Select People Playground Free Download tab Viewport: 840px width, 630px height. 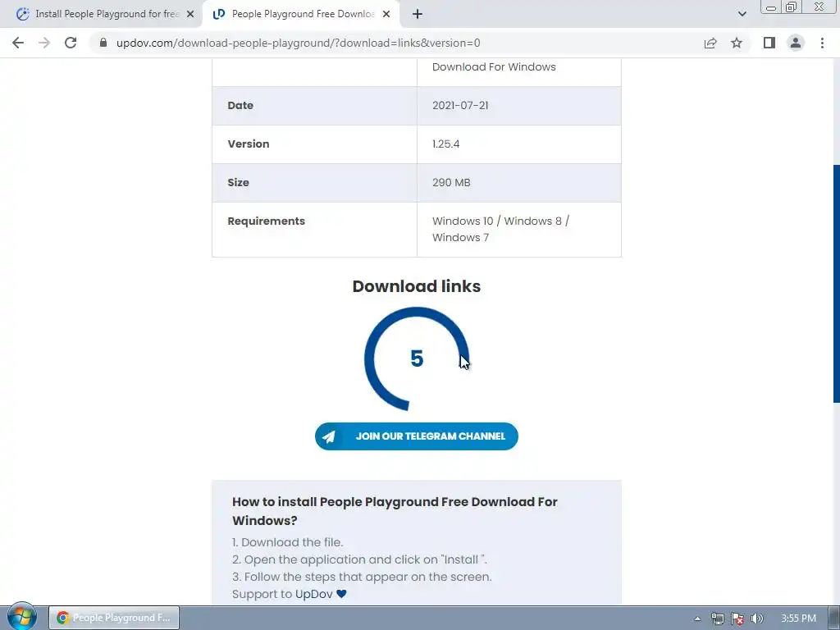pyautogui.click(x=300, y=15)
